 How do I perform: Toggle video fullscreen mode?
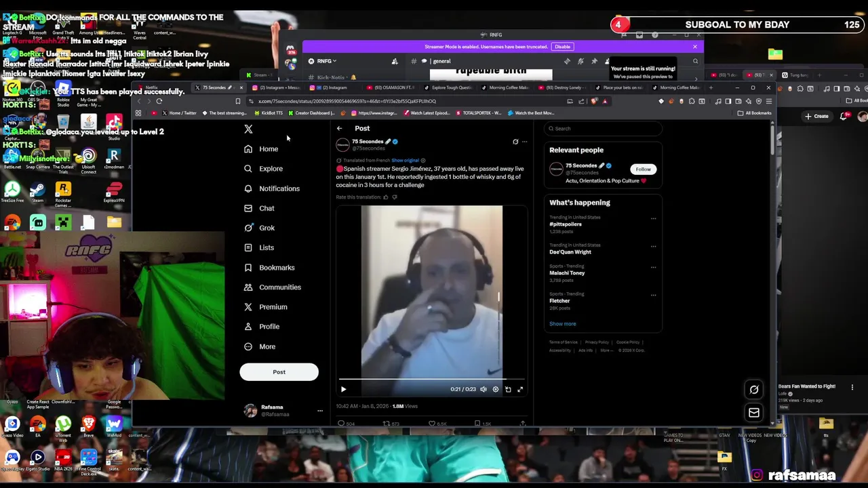[520, 389]
